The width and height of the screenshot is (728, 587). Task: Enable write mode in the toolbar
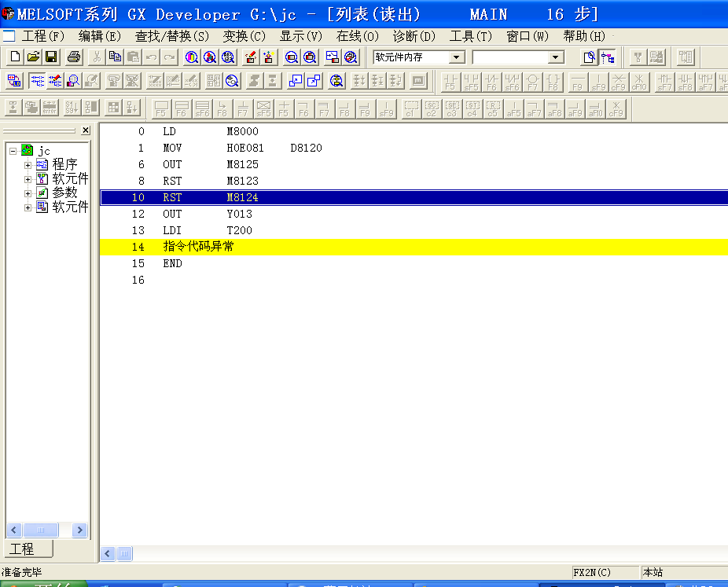point(55,80)
